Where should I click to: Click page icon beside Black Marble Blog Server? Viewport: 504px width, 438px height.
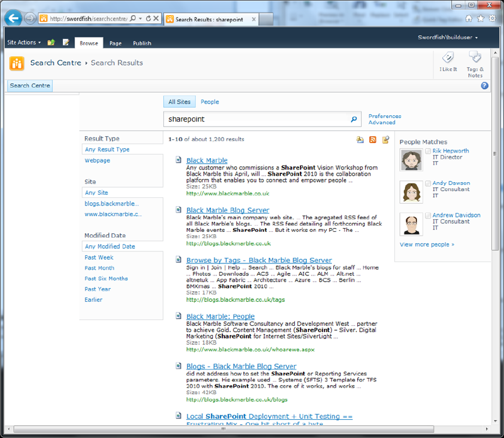[x=178, y=210]
